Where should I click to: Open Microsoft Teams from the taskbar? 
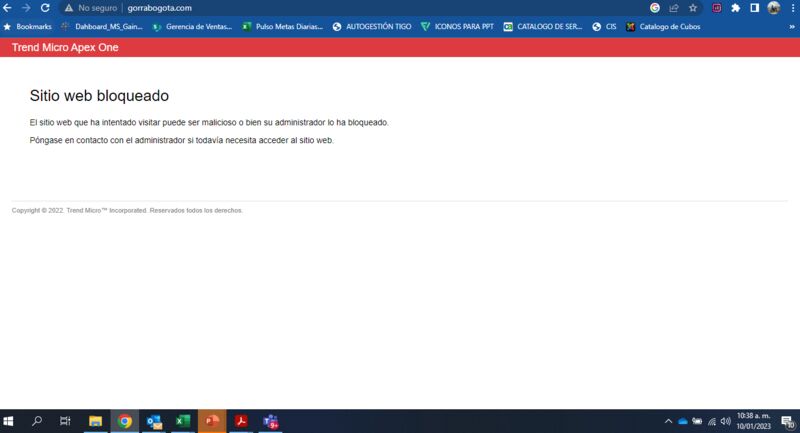click(270, 421)
